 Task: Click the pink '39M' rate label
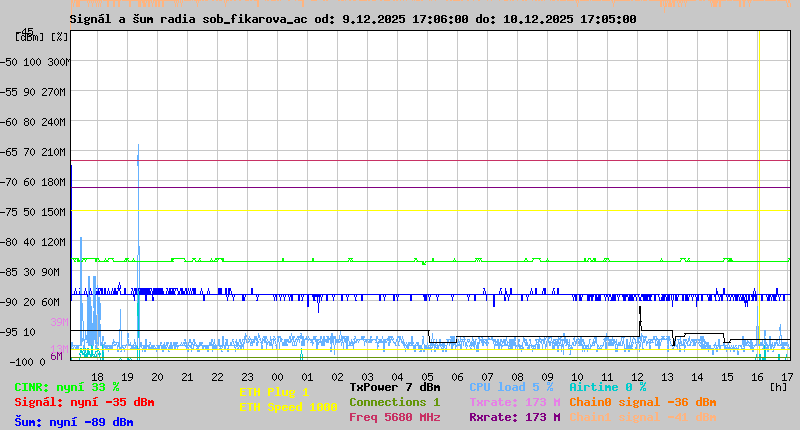pos(59,322)
